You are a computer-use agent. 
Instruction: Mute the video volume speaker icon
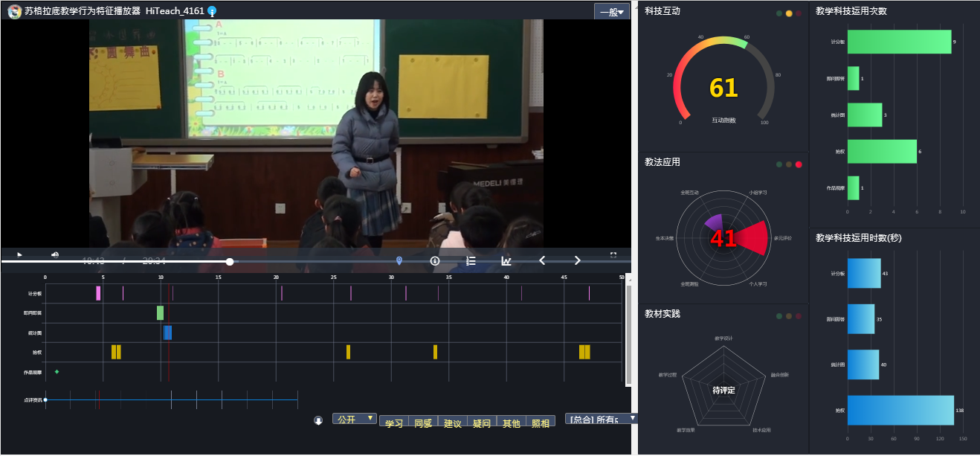pyautogui.click(x=55, y=254)
